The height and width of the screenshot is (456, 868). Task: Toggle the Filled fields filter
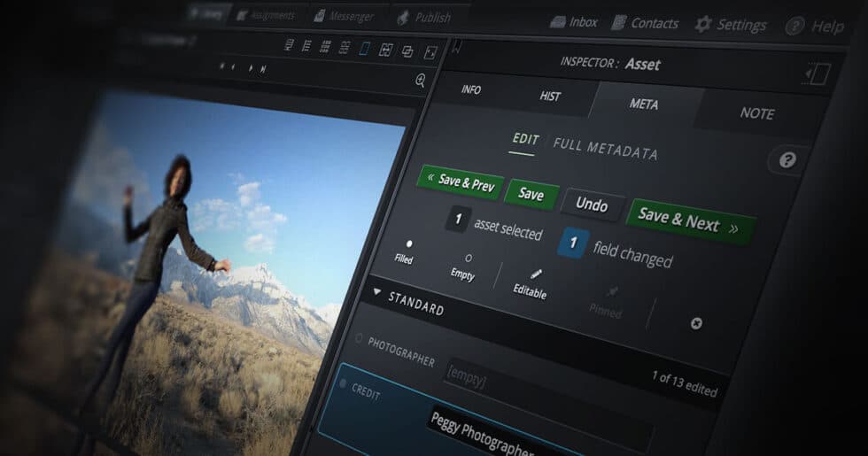[x=405, y=251]
